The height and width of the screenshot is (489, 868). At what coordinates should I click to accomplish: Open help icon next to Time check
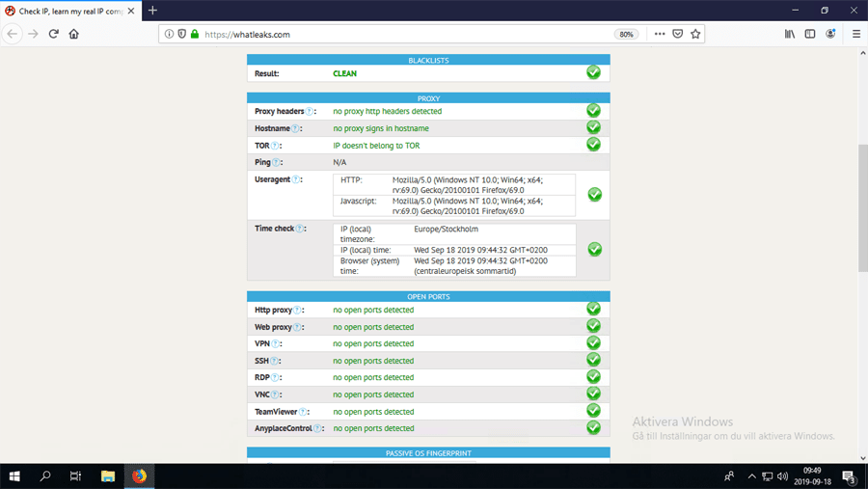click(300, 229)
